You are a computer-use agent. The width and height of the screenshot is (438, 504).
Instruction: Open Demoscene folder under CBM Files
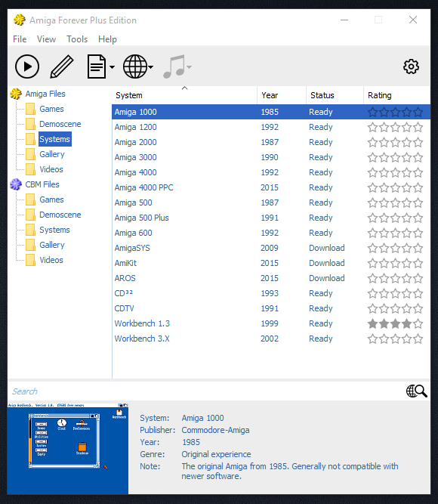[x=60, y=215]
